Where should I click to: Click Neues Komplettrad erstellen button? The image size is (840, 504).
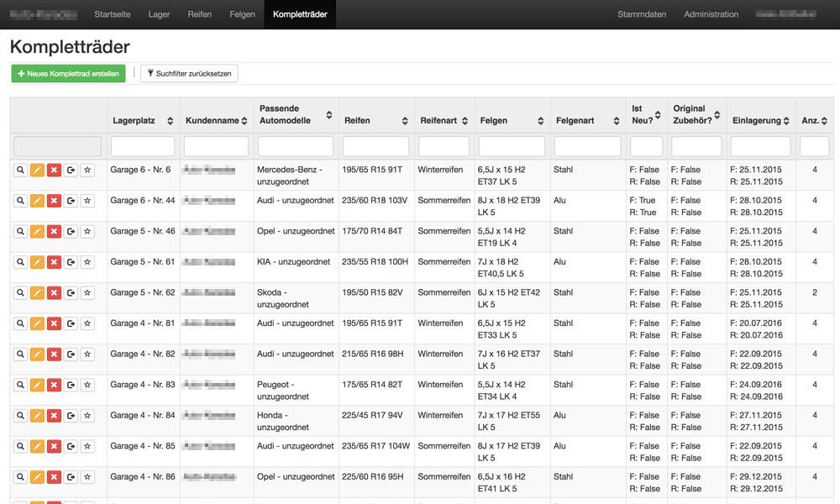pos(68,74)
